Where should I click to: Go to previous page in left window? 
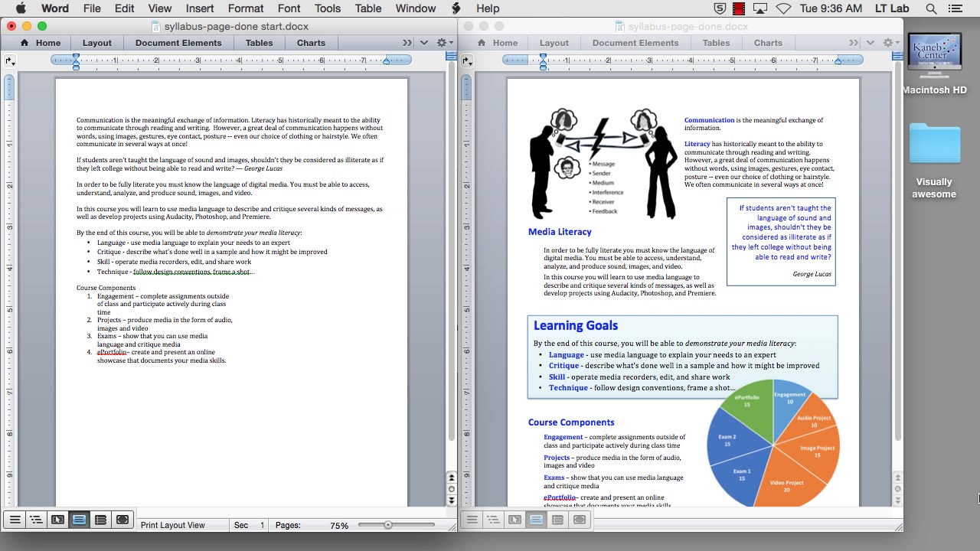click(451, 478)
